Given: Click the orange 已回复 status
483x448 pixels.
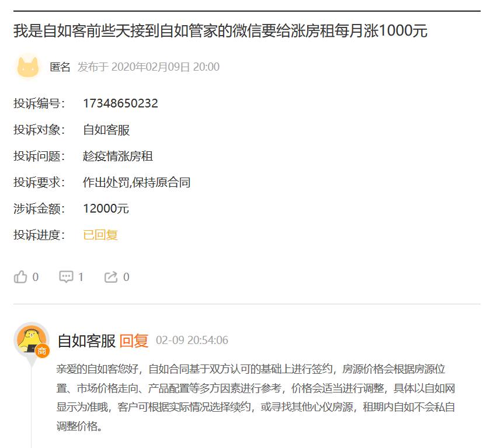Looking at the screenshot, I should click(100, 235).
